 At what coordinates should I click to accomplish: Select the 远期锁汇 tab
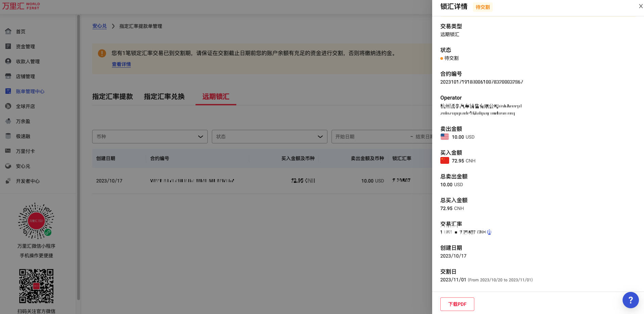point(216,97)
